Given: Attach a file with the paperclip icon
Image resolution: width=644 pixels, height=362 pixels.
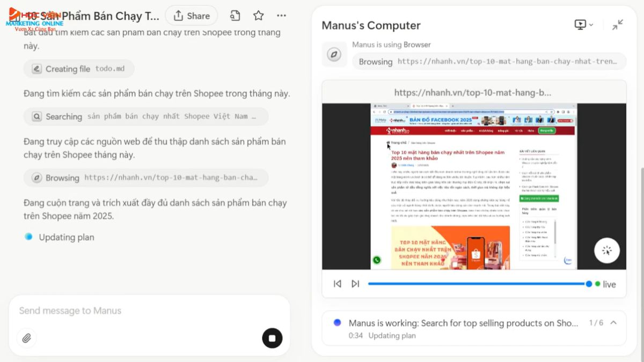Looking at the screenshot, I should (x=26, y=338).
